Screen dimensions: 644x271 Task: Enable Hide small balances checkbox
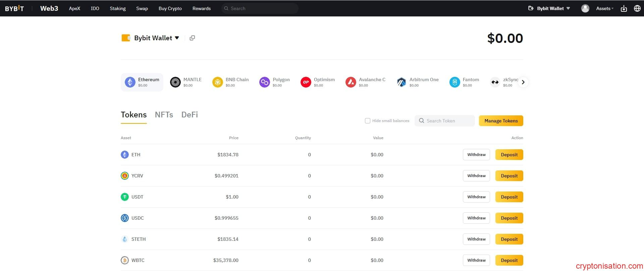coord(368,121)
